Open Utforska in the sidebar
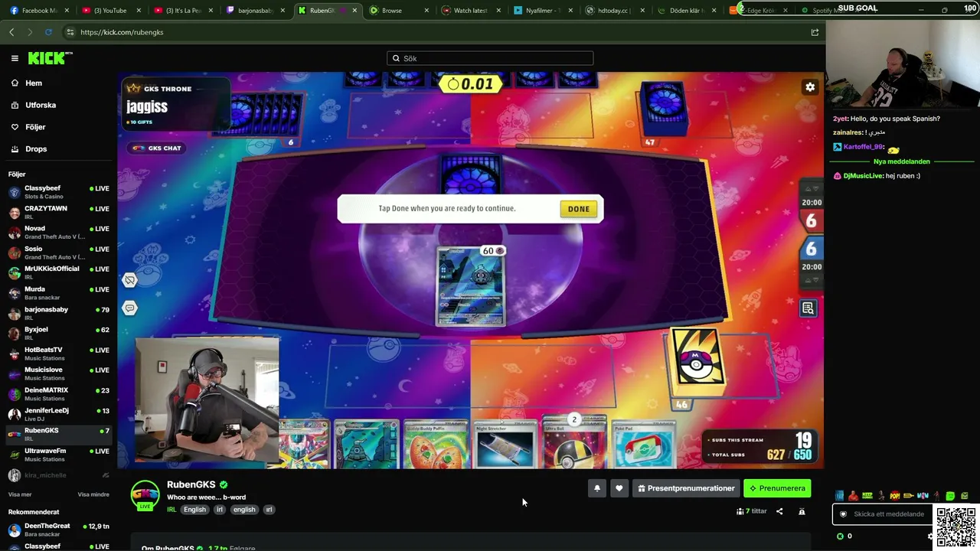 [40, 105]
